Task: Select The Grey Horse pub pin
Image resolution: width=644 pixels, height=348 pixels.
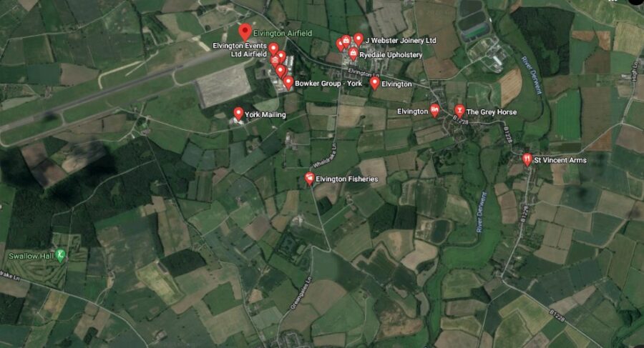Action: [459, 111]
